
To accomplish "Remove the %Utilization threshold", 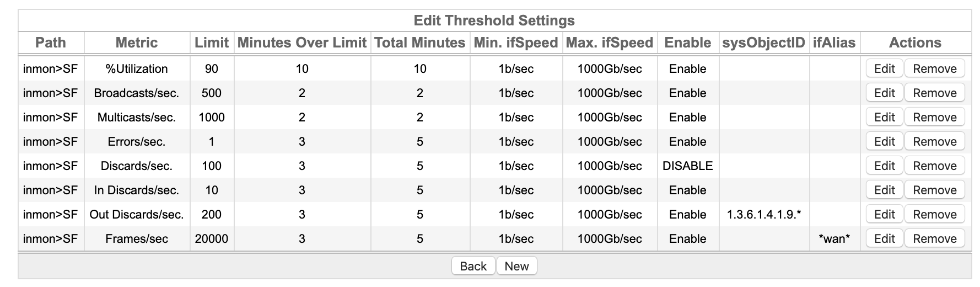I will pos(934,68).
